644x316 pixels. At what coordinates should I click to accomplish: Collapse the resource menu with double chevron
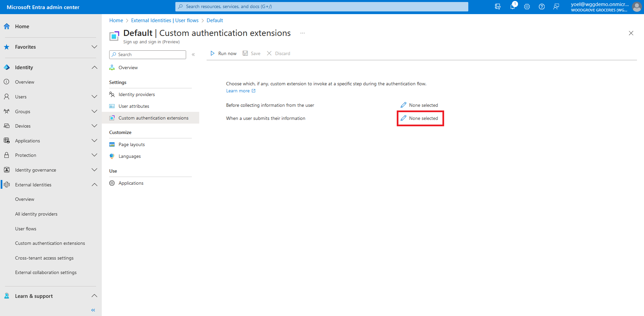[193, 54]
